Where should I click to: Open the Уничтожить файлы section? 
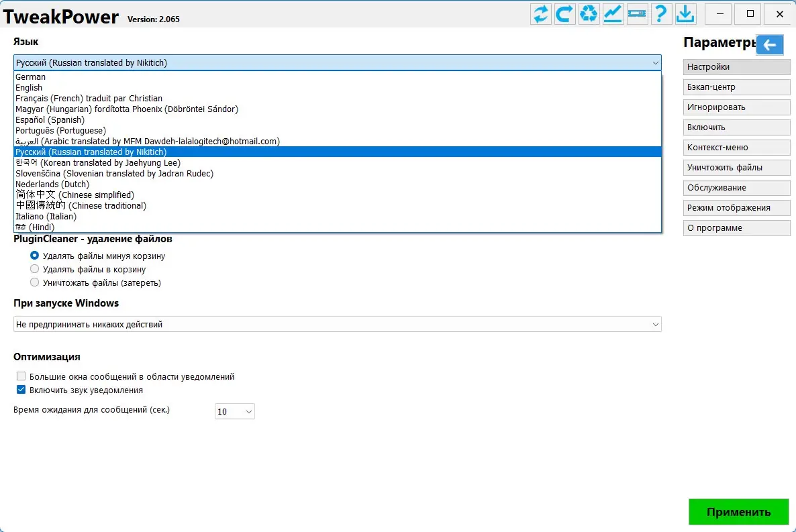[x=737, y=168]
